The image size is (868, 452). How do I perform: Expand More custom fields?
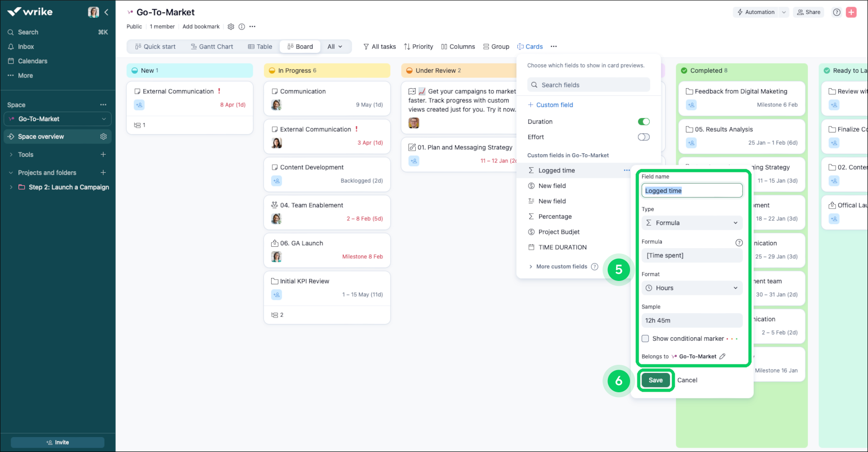tap(562, 266)
